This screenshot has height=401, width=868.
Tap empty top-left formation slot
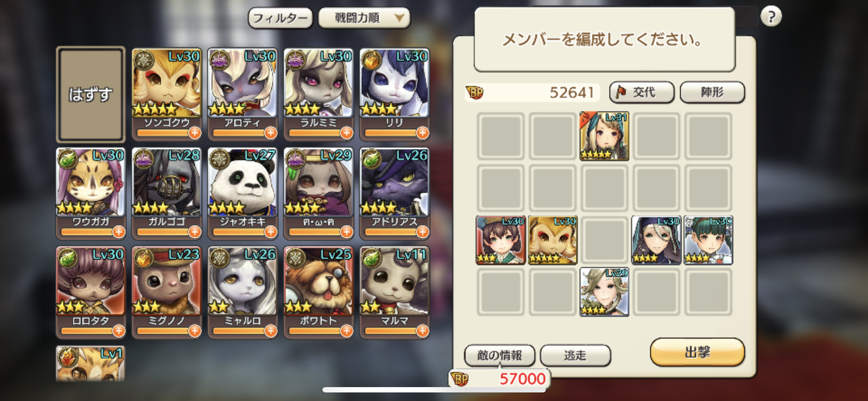(x=501, y=137)
